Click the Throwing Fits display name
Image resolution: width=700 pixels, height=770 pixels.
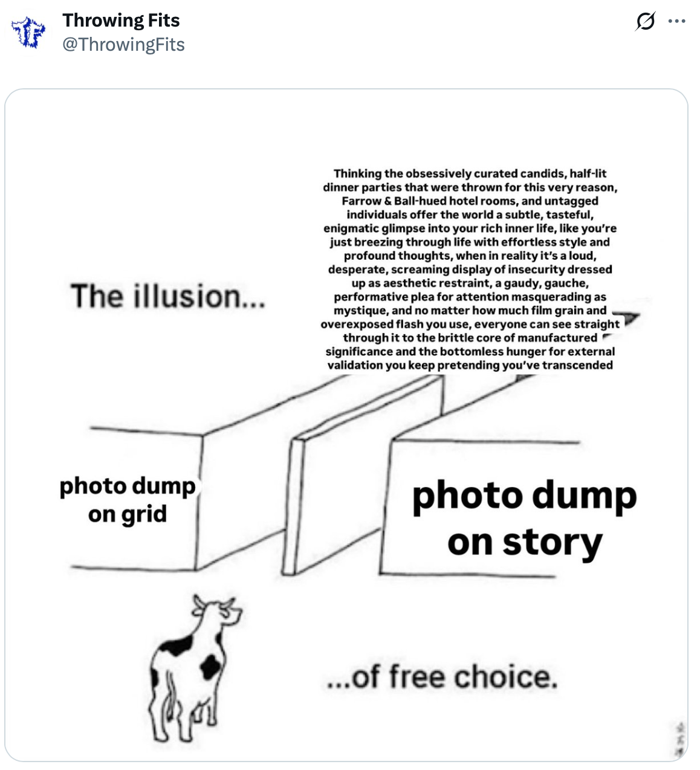(121, 20)
